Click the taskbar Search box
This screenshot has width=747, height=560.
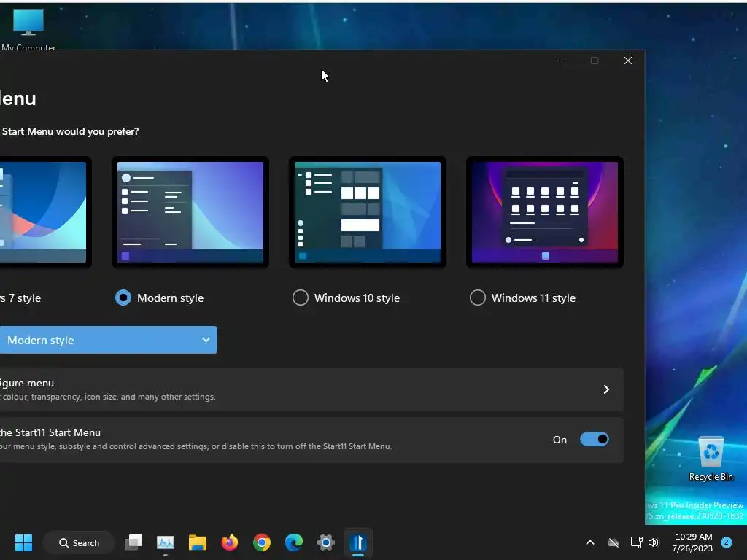(x=79, y=542)
